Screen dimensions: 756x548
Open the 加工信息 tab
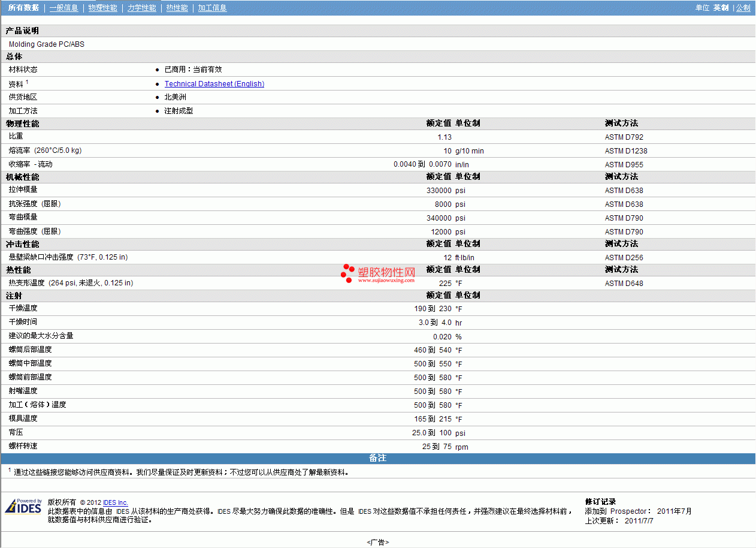212,8
